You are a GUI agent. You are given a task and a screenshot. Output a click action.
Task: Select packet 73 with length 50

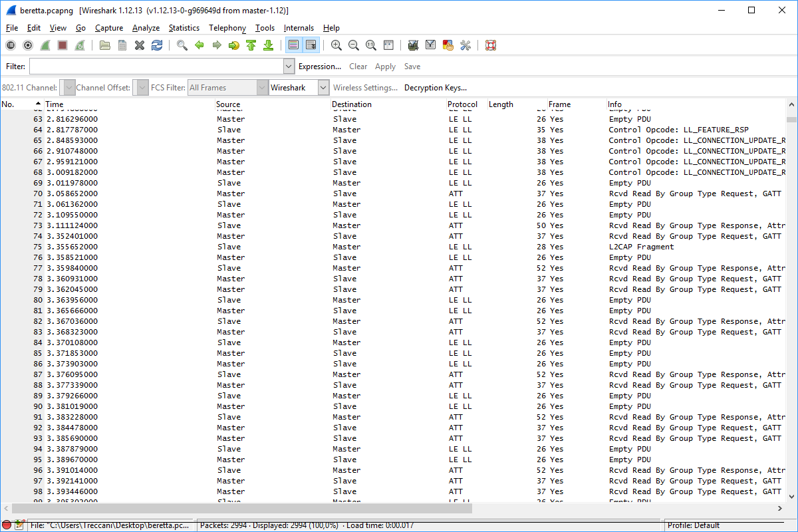[393, 225]
